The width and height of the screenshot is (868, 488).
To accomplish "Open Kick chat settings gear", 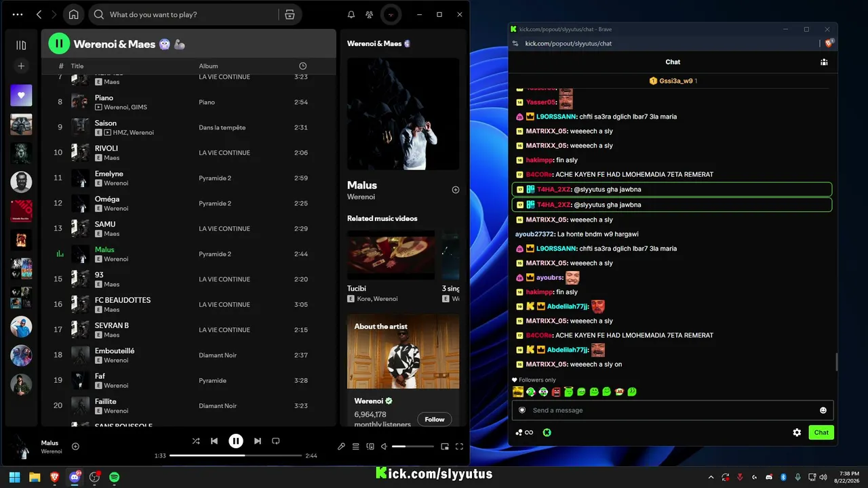I will pos(797,432).
